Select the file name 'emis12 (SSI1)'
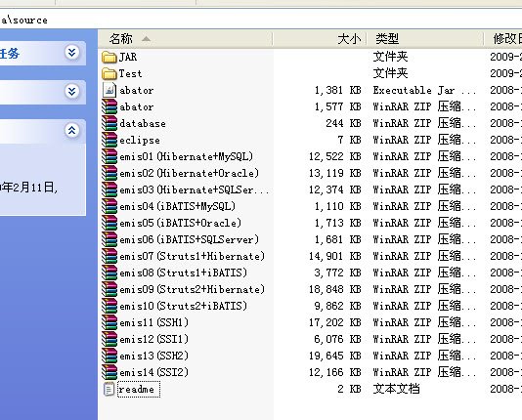This screenshot has width=522, height=420. pos(154,340)
